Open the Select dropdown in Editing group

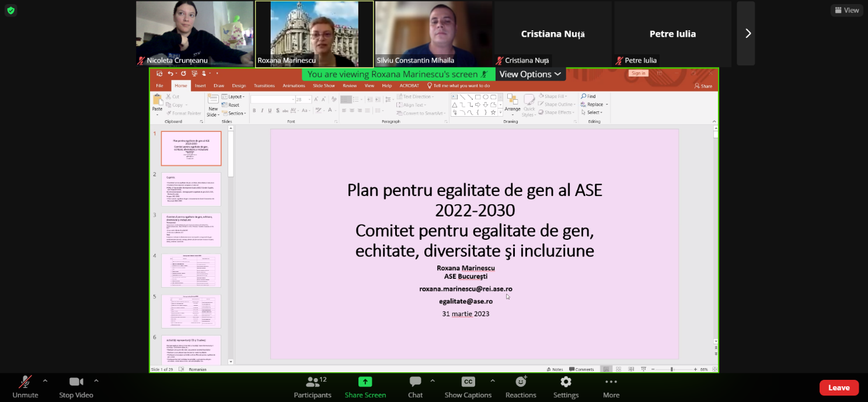click(592, 112)
